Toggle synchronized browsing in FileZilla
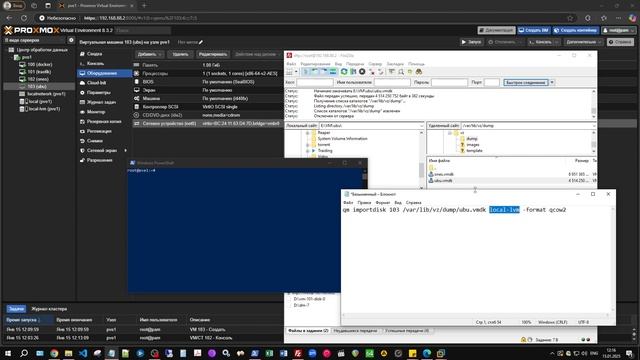This screenshot has width=640, height=360. [410, 72]
